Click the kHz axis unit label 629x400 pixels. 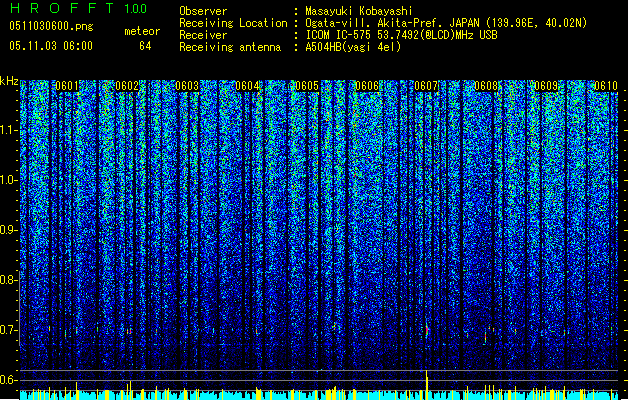pos(9,81)
